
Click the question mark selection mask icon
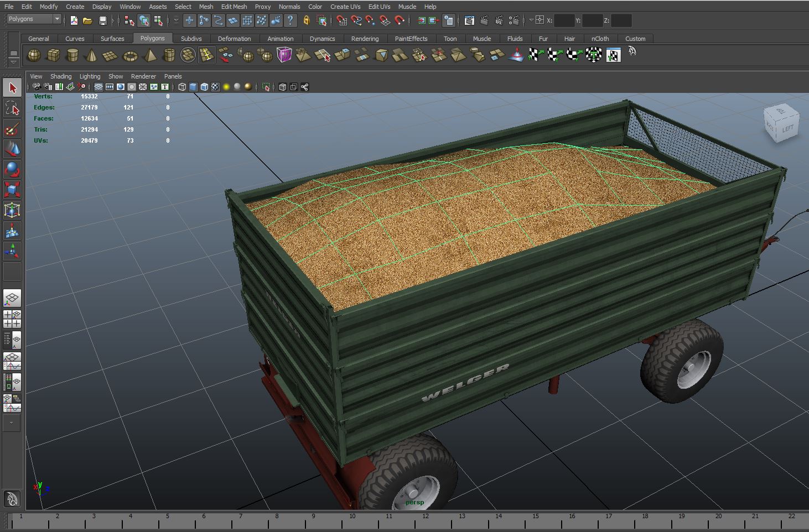tap(290, 20)
